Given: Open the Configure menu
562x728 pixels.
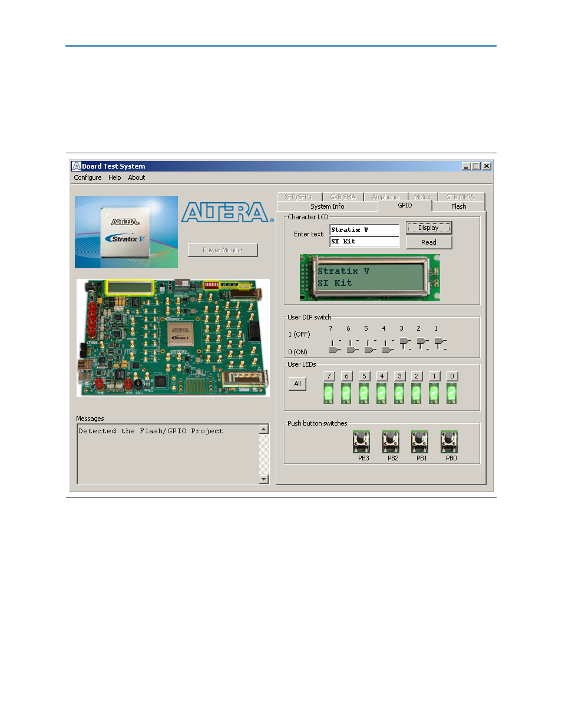Looking at the screenshot, I should click(x=88, y=177).
